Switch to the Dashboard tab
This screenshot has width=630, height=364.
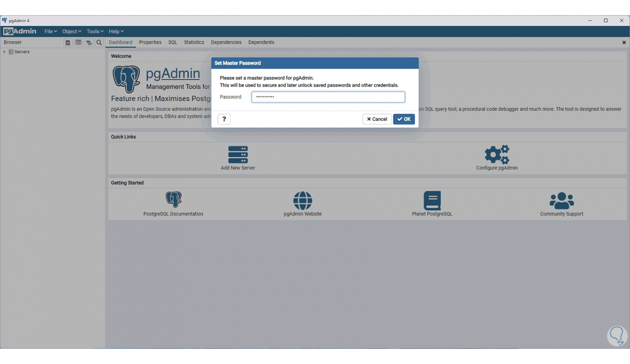121,42
